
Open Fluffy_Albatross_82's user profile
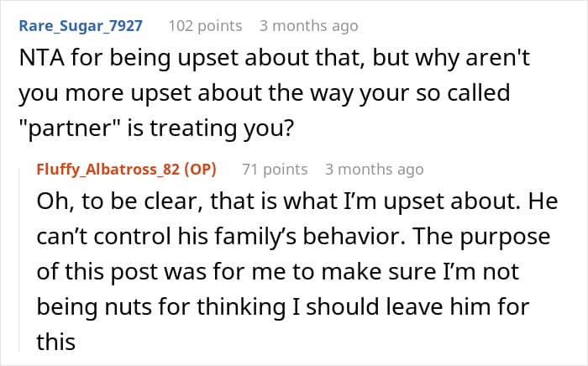coord(108,170)
